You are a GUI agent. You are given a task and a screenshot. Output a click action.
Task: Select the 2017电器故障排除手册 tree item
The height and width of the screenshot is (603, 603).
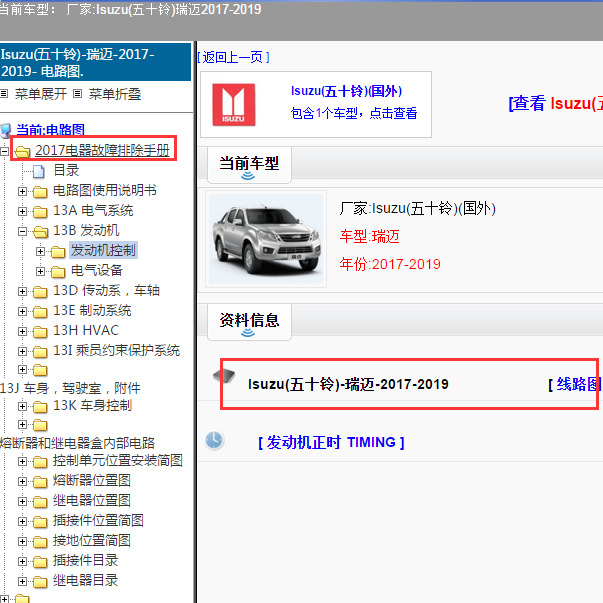pos(102,150)
